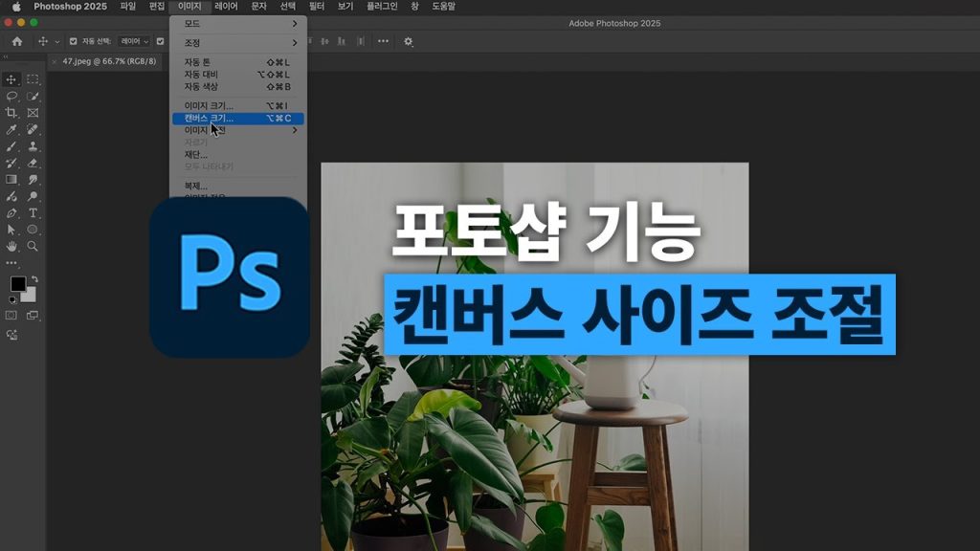Screen dimensions: 980x551
Task: Activate the Zoom tool magnifier
Action: point(33,246)
